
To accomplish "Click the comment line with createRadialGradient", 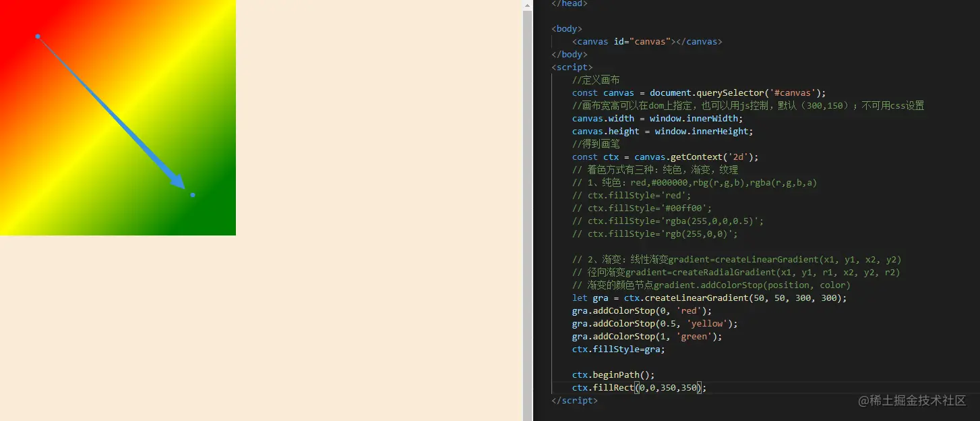I will tap(736, 273).
